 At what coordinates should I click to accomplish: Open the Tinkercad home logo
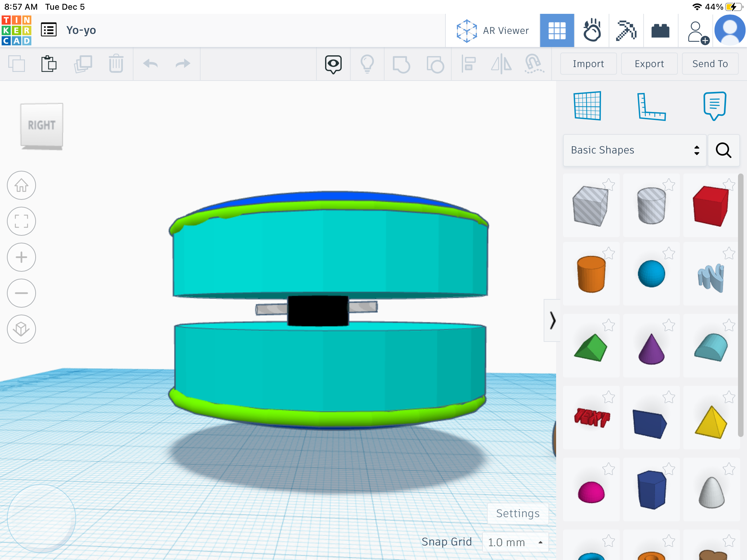16,30
